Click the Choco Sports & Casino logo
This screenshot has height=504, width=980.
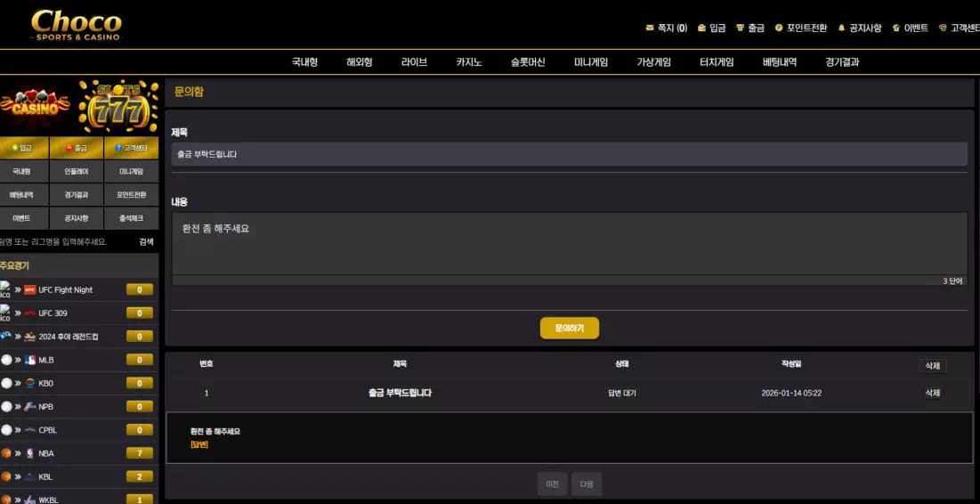76,25
